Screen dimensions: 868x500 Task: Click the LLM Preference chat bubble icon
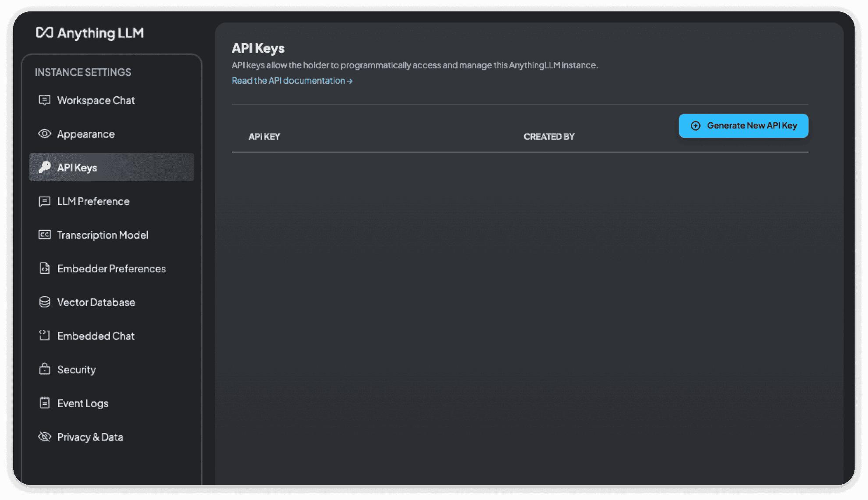[44, 201]
